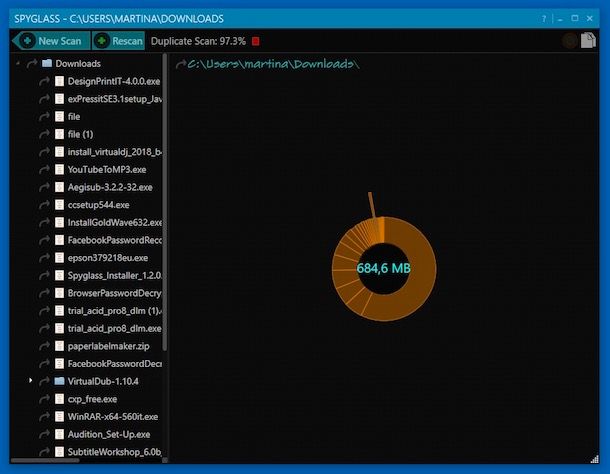Click file icon of trial_acid_pro8_dlm.exe

59,328
